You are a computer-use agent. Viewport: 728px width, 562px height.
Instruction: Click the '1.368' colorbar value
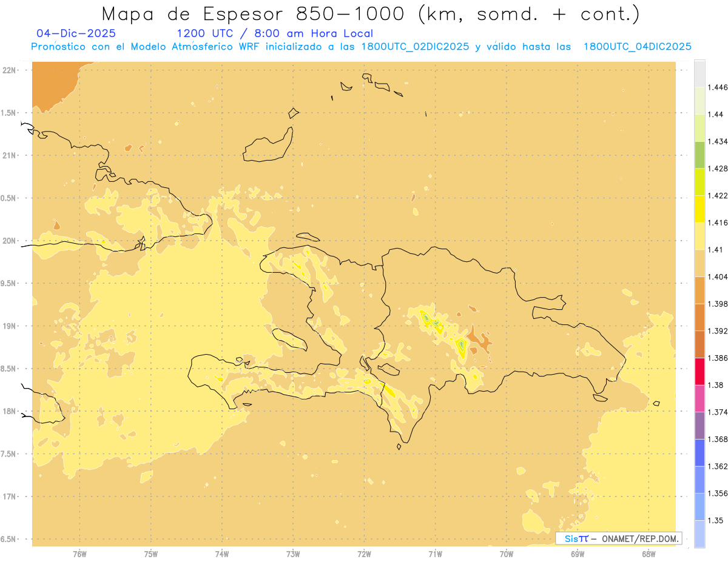[717, 439]
